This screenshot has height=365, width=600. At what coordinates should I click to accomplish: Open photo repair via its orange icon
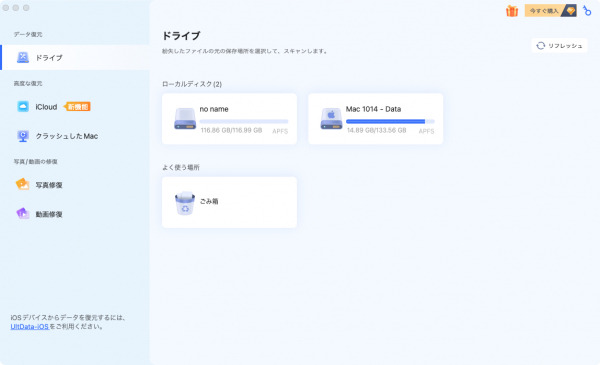pos(22,184)
